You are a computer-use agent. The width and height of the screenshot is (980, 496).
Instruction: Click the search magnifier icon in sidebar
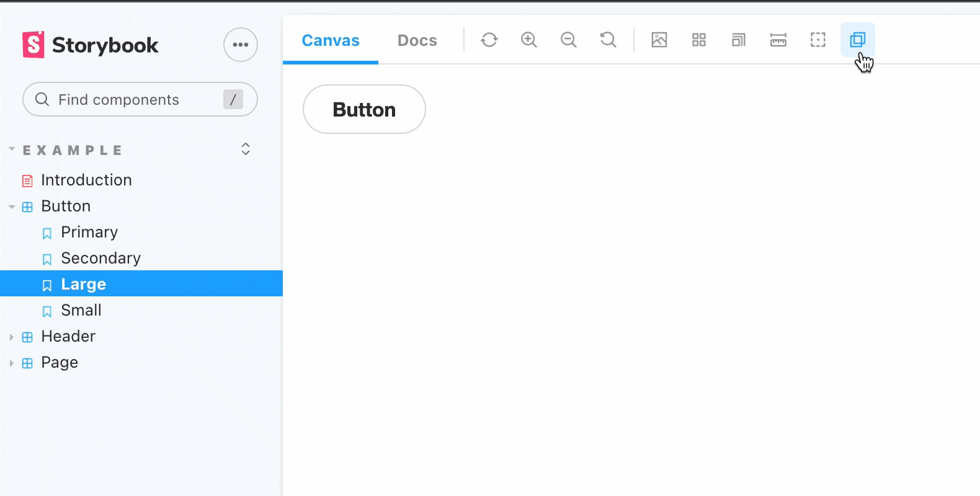pos(42,99)
